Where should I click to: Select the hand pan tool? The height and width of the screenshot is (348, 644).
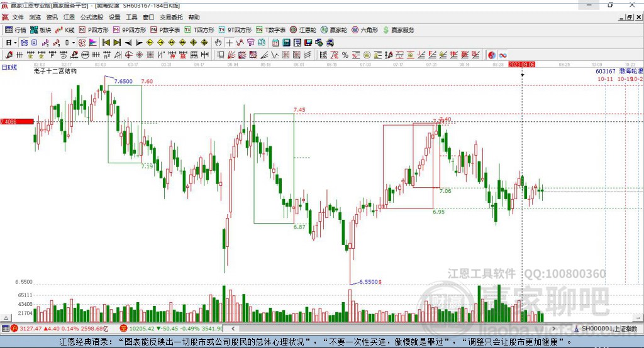pos(218,43)
